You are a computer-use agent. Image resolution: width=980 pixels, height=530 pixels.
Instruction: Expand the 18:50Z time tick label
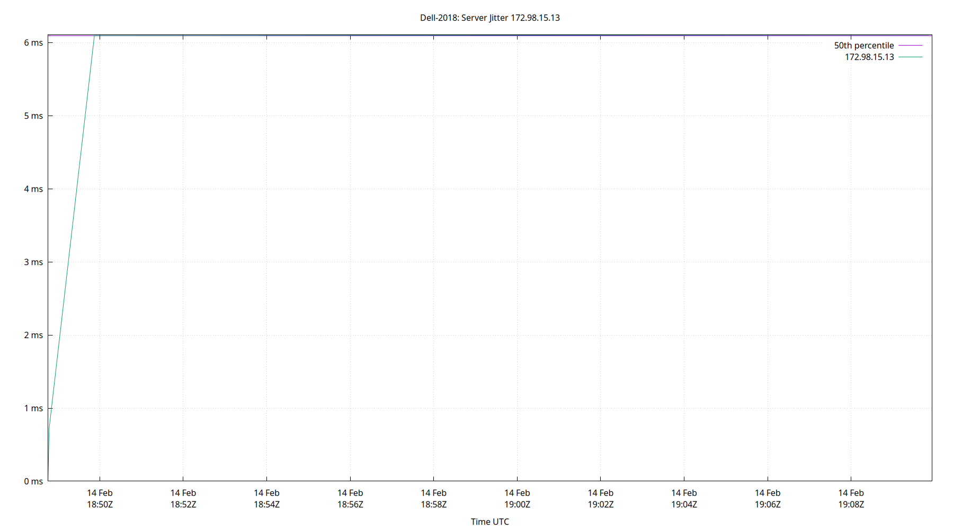tap(99, 498)
